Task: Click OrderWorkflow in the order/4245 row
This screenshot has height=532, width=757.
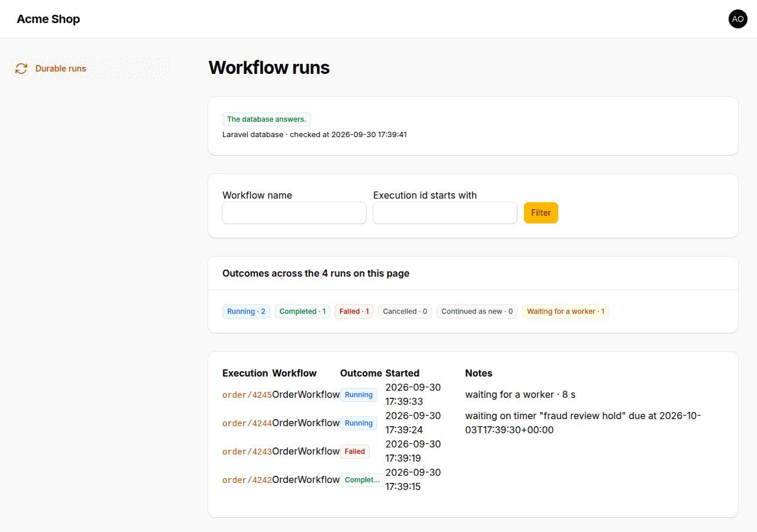Action: tap(306, 394)
